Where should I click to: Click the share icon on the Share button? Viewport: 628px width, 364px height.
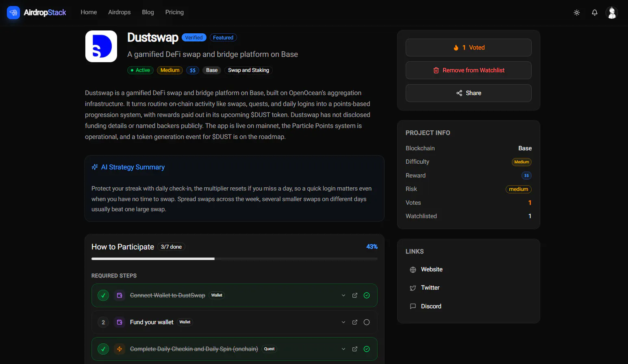click(x=459, y=93)
